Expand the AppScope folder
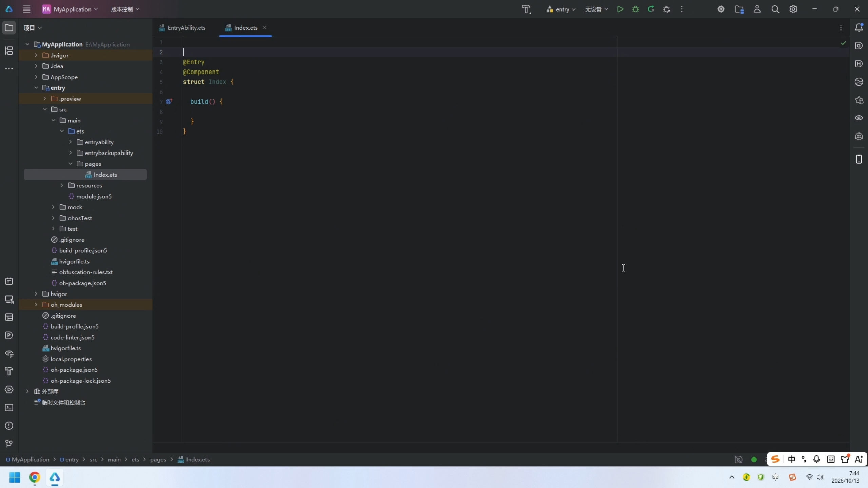Screen dimensions: 868x488 [x=36, y=77]
